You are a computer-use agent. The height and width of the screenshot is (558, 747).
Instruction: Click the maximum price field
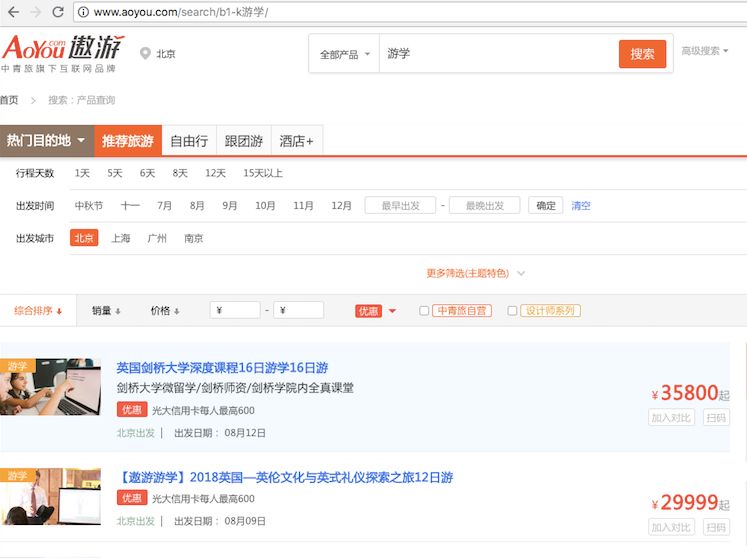coord(299,310)
